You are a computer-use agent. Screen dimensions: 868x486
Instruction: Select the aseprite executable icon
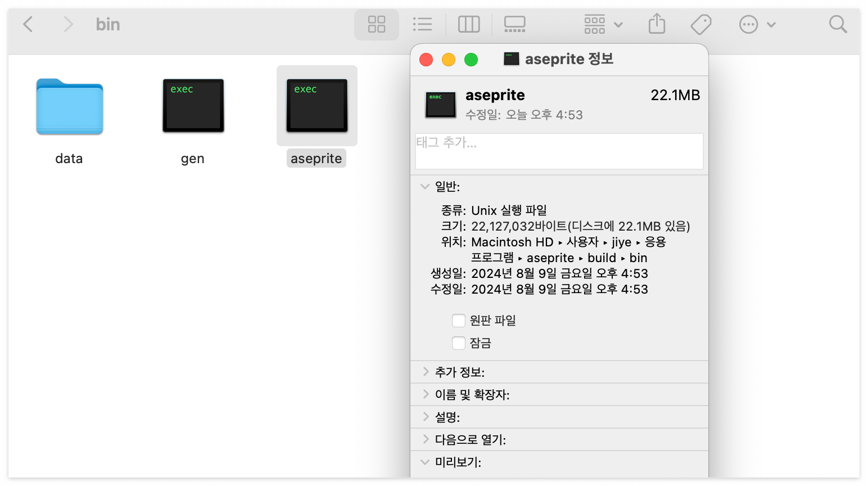pyautogui.click(x=317, y=106)
